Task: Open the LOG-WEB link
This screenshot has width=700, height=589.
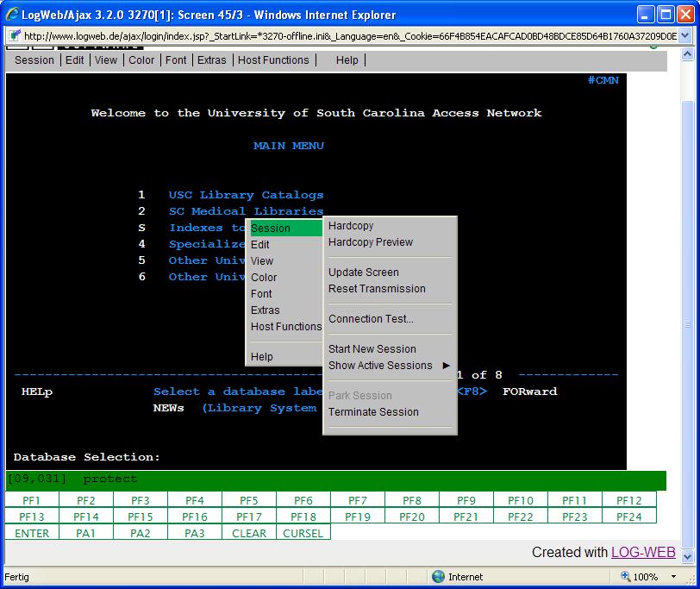Action: point(643,553)
